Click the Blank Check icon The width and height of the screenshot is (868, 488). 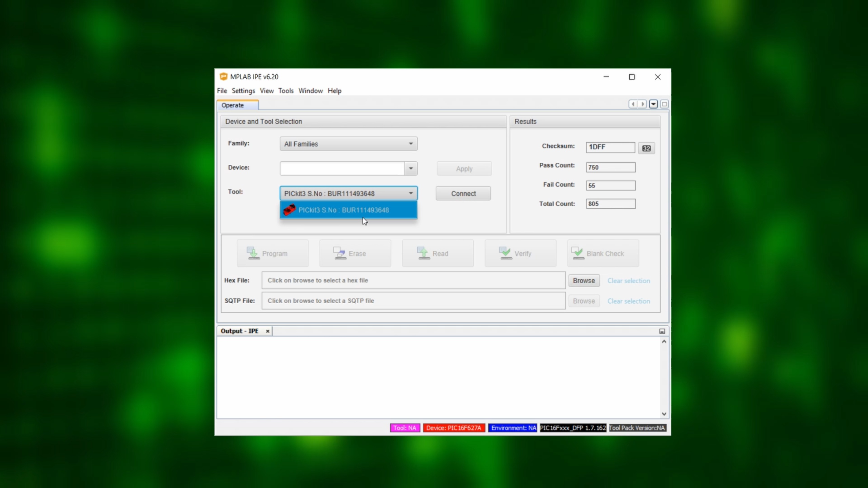click(x=577, y=253)
